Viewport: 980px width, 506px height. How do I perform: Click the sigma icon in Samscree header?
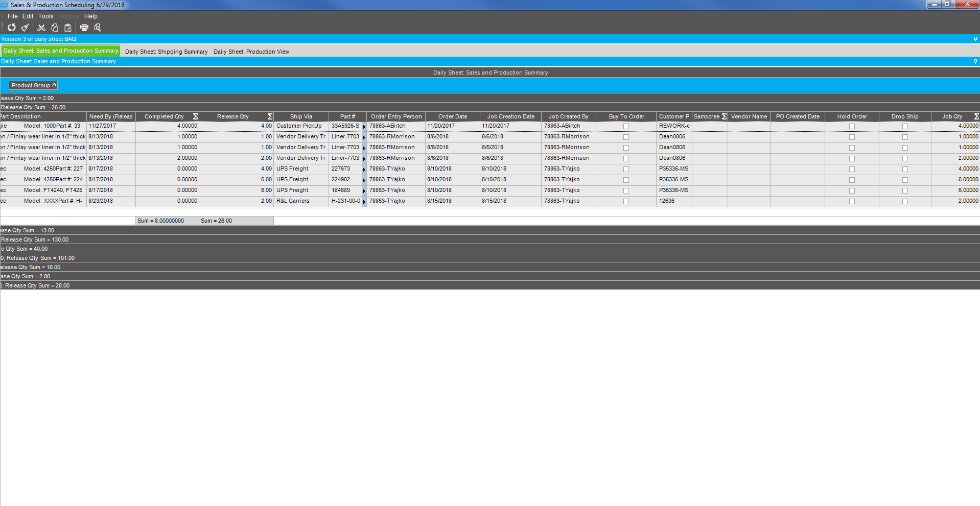(x=724, y=116)
